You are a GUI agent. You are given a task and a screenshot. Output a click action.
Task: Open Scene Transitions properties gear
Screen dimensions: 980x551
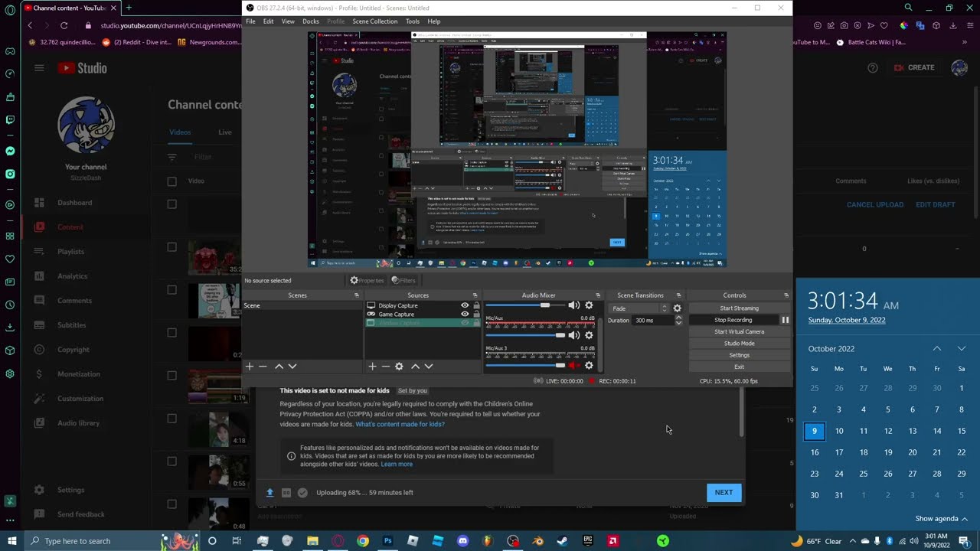(x=677, y=308)
